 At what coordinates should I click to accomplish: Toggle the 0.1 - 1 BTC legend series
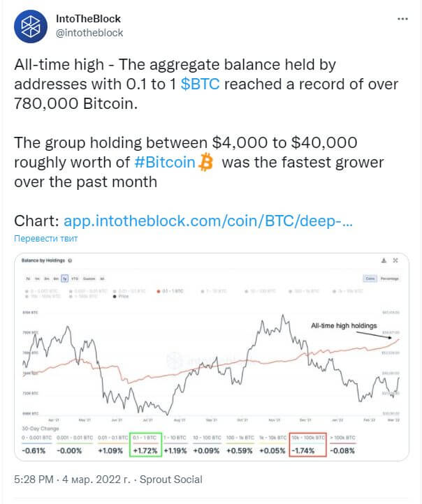click(170, 291)
